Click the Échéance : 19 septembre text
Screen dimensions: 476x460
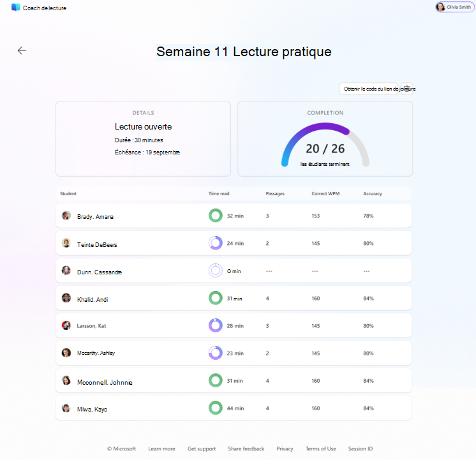pyautogui.click(x=147, y=152)
